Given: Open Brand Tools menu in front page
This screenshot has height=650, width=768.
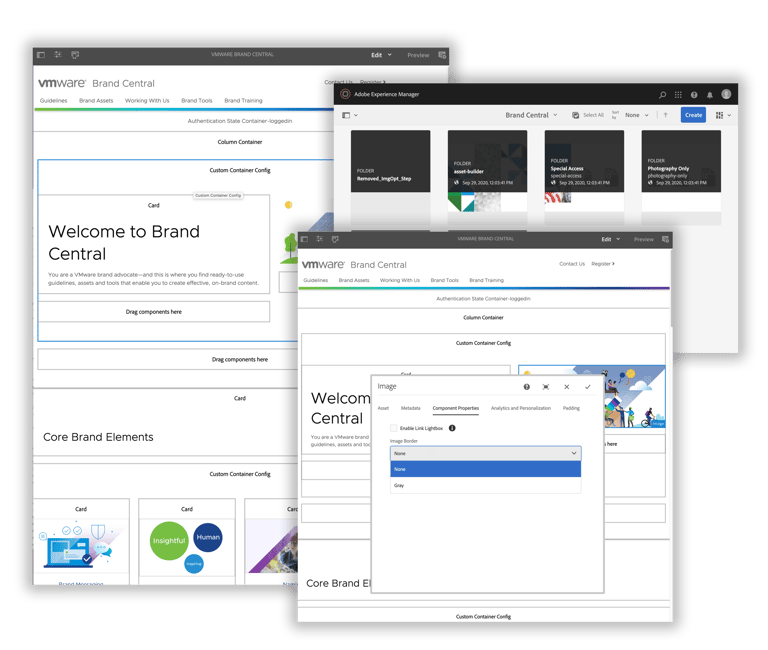Looking at the screenshot, I should [x=444, y=280].
